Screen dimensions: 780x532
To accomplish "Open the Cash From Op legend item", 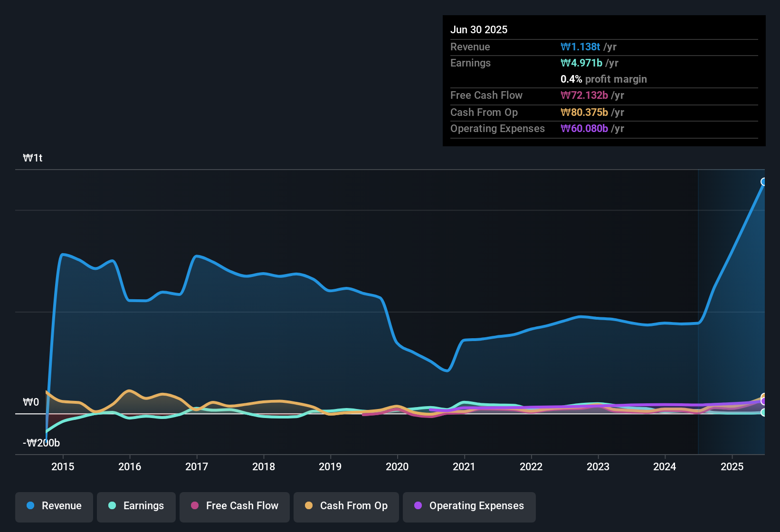I will 346,506.
